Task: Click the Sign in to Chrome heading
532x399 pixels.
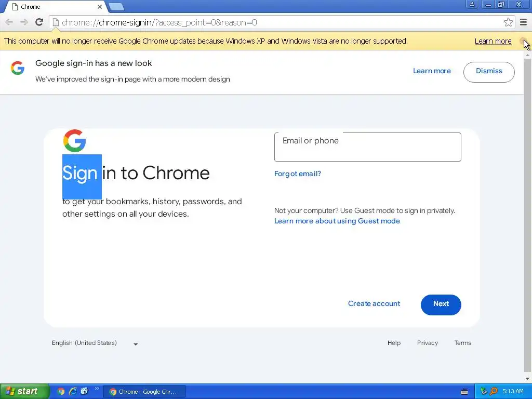Action: click(x=136, y=173)
